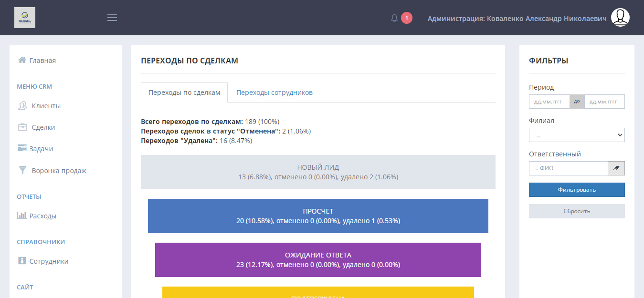Open Сотрудники directory link

tap(49, 261)
